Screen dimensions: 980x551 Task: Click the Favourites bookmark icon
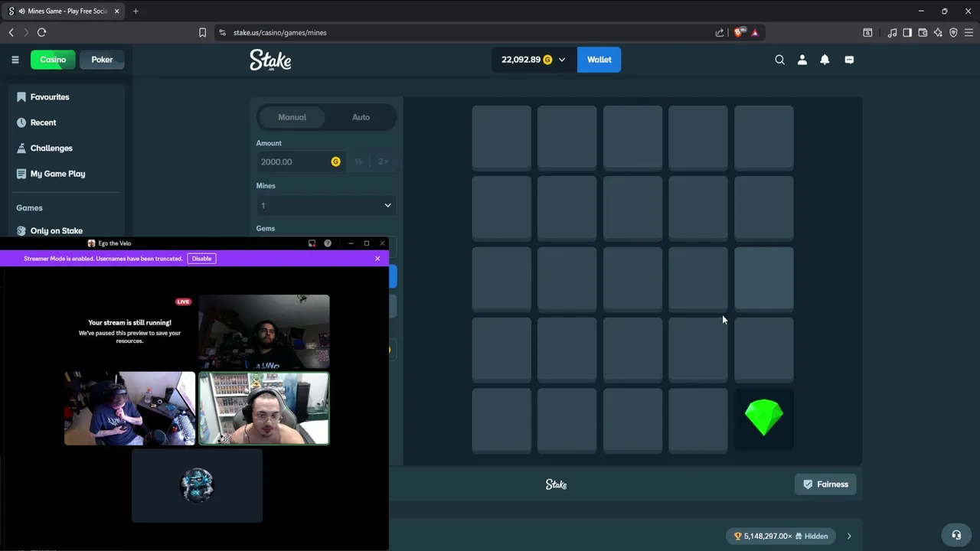(21, 97)
